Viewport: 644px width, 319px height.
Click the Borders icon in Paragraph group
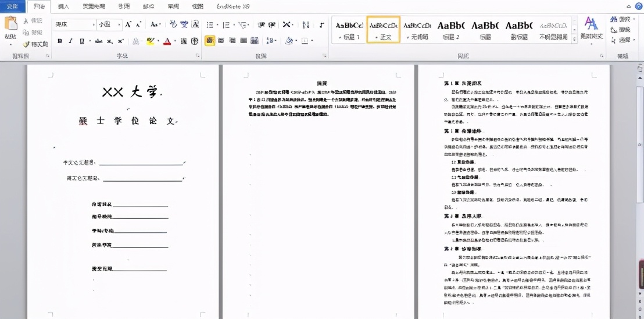coord(305,41)
